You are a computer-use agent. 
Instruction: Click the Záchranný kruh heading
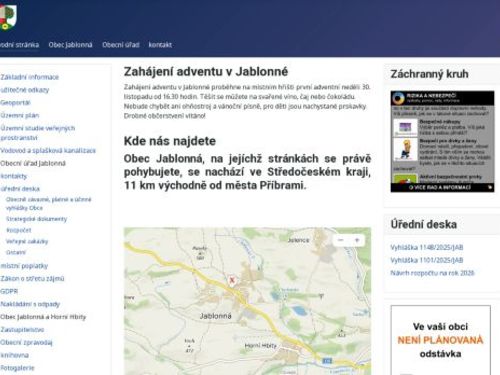point(429,74)
